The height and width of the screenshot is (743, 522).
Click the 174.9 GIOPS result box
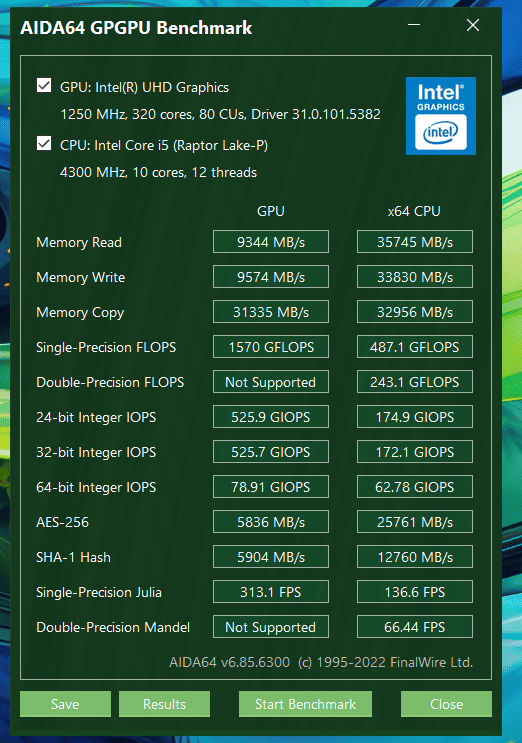tap(414, 417)
